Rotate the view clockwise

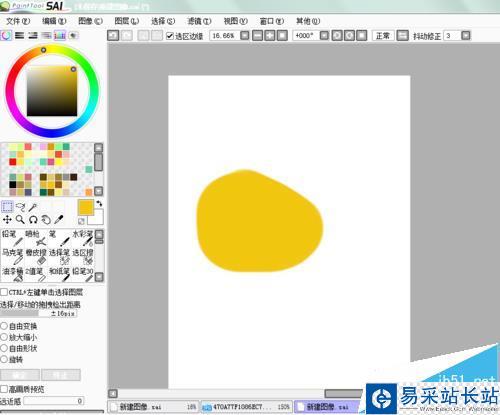coord(349,35)
